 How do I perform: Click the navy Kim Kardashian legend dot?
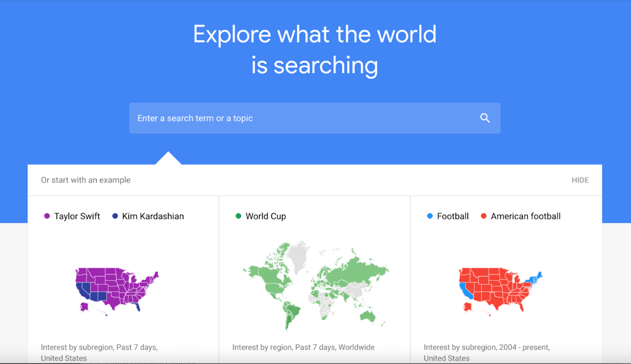click(x=114, y=216)
